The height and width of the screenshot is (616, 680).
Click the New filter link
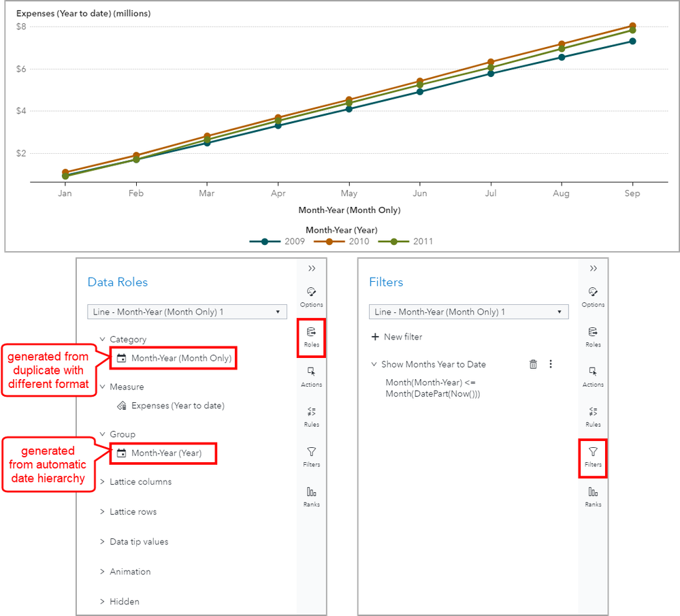[x=403, y=337]
